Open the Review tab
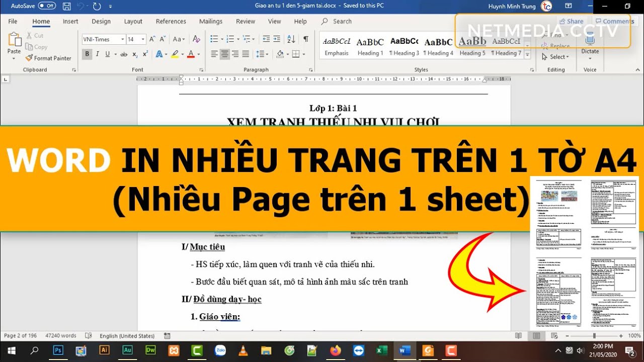This screenshot has height=362, width=644. tap(246, 21)
